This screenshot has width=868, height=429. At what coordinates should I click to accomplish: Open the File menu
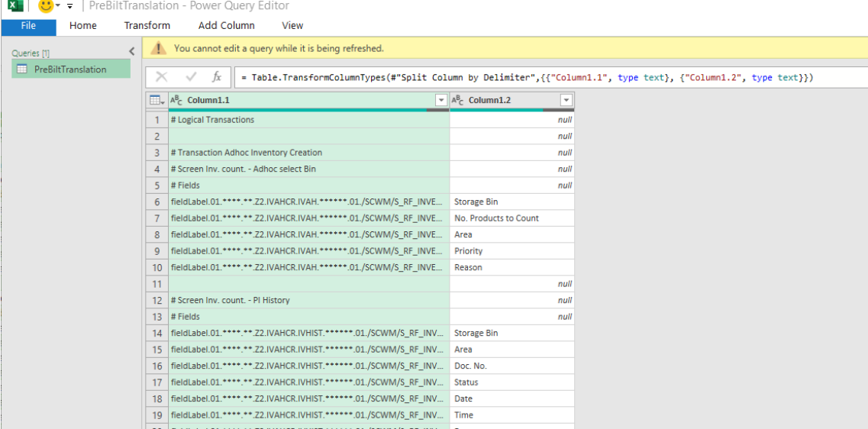point(28,26)
